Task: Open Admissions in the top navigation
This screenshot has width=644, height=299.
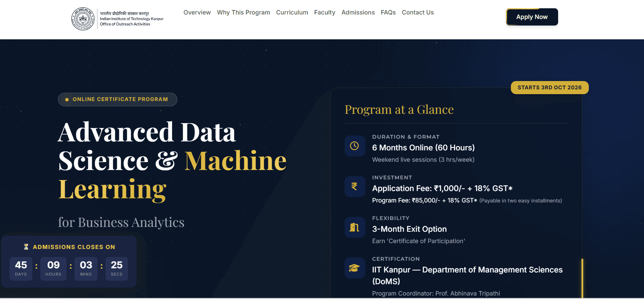Action: tap(358, 12)
